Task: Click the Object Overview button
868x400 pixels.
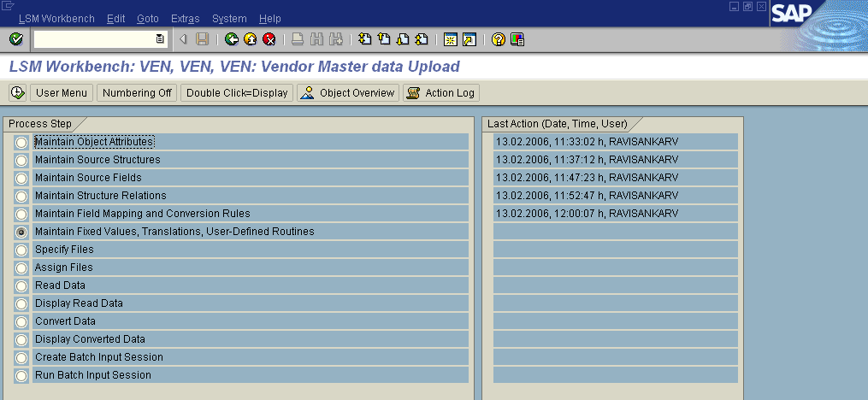Action: (347, 92)
